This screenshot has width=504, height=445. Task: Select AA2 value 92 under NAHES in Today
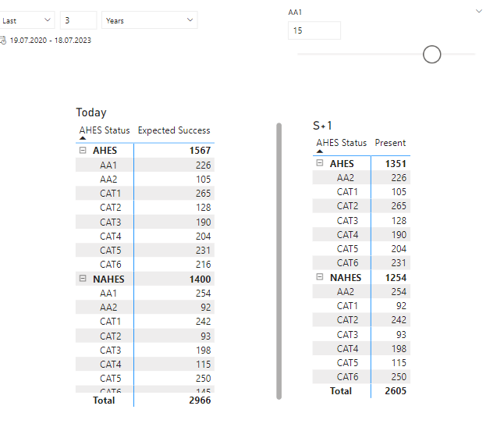pos(206,308)
